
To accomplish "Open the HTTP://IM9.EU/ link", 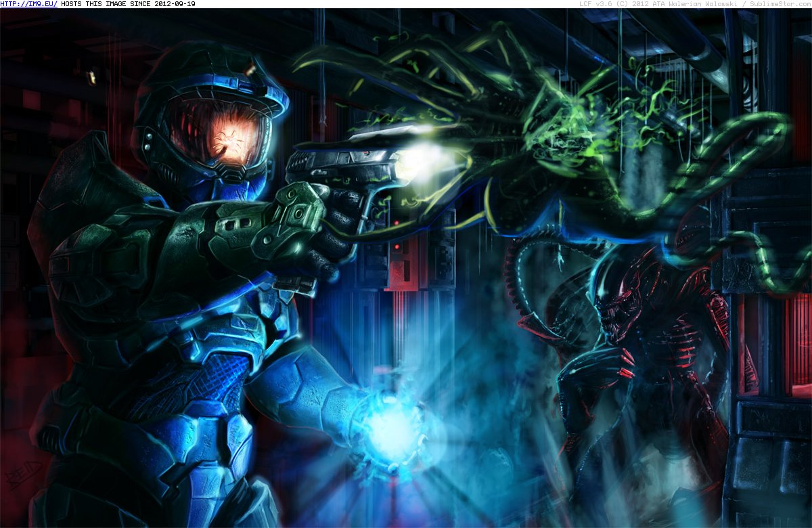I will click(x=29, y=4).
